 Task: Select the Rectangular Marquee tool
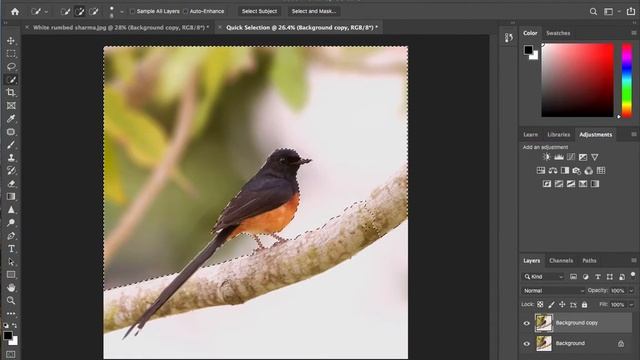[11, 53]
